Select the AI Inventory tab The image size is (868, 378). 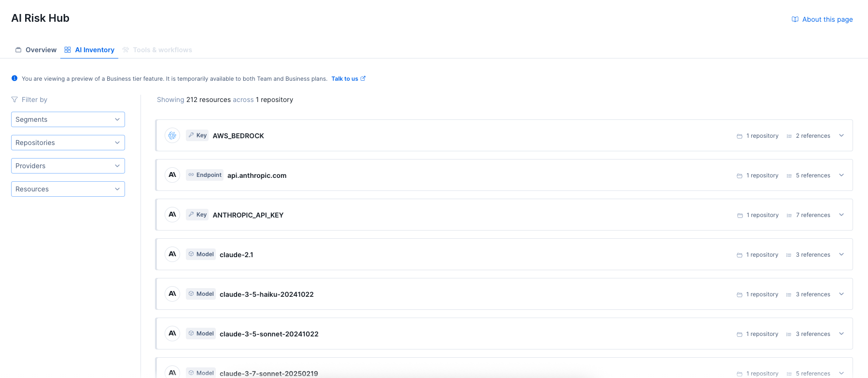90,50
